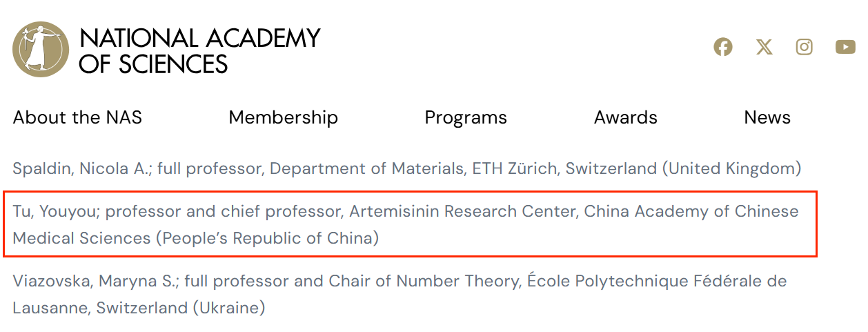Open the NAS Facebook page icon
The image size is (868, 332).
coord(723,47)
